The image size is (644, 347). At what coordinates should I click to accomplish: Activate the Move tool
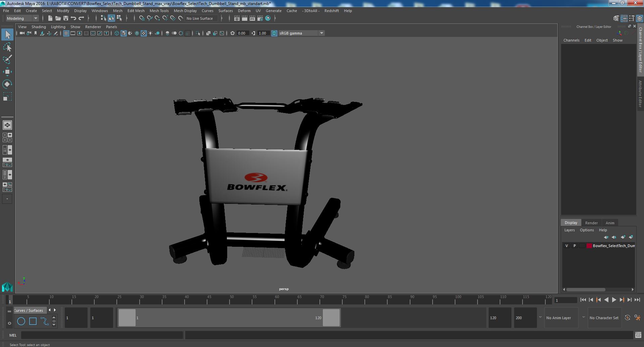7,72
